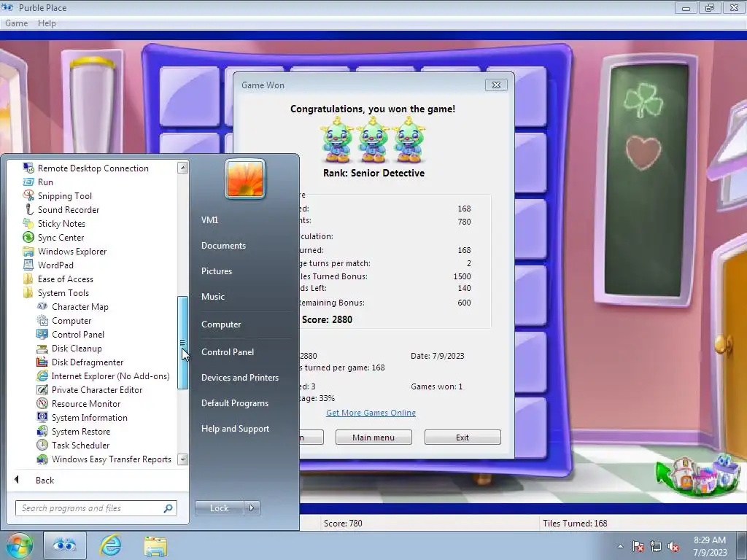Click Exit button in Game Won dialog

[x=462, y=437]
